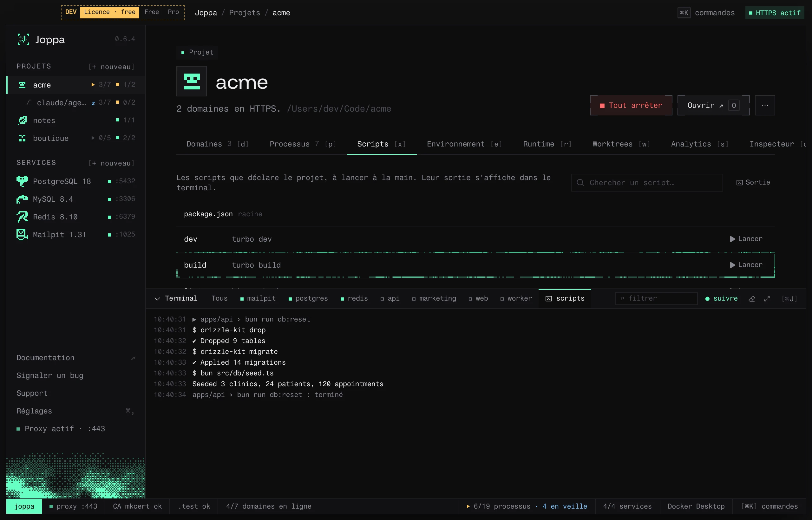Click the run arrow beside boutique 0/5

93,138
